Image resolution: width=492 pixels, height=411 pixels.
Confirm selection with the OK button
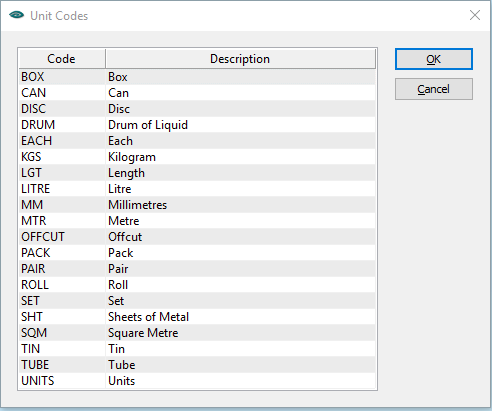(434, 59)
